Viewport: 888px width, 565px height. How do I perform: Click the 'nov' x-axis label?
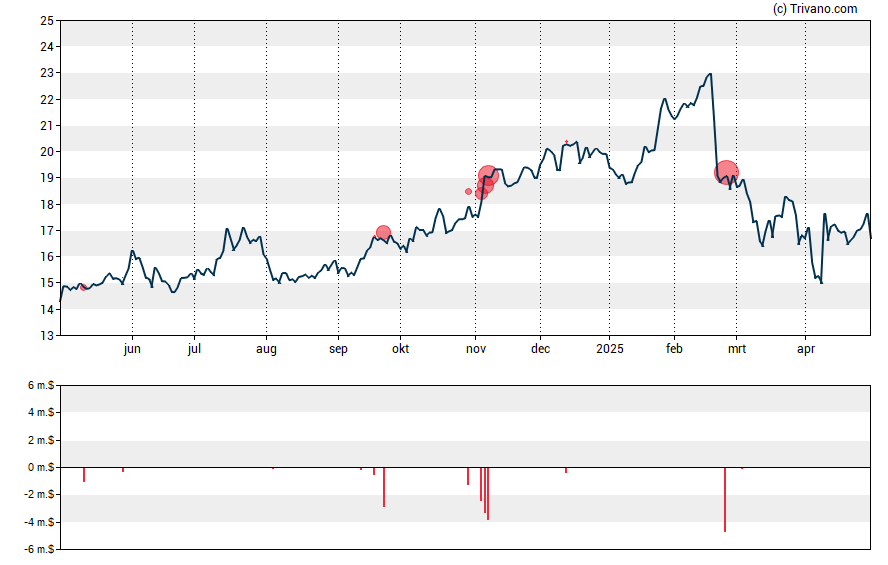[476, 349]
